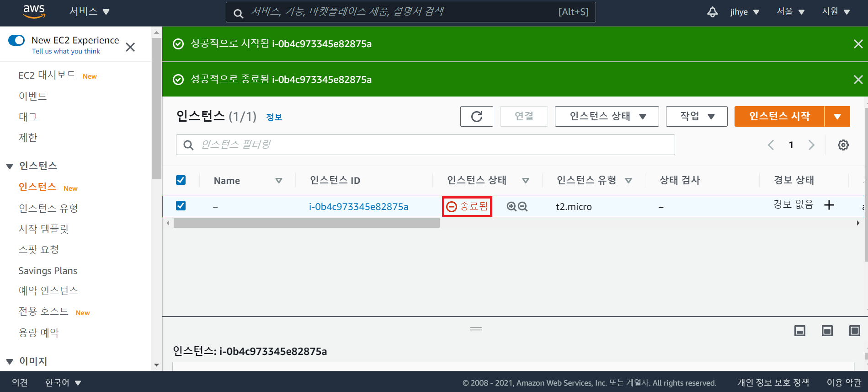Open the 작업 actions dropdown
This screenshot has width=868, height=392.
[x=697, y=116]
